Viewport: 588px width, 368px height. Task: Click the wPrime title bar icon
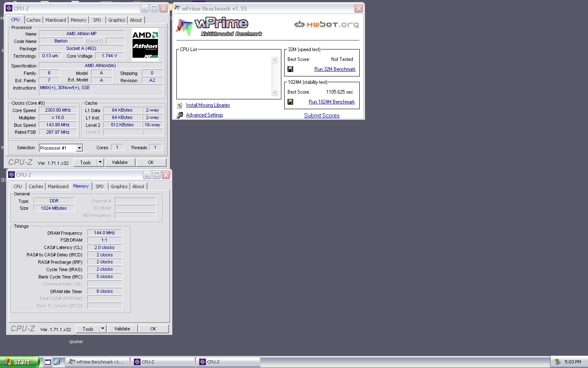pos(177,8)
